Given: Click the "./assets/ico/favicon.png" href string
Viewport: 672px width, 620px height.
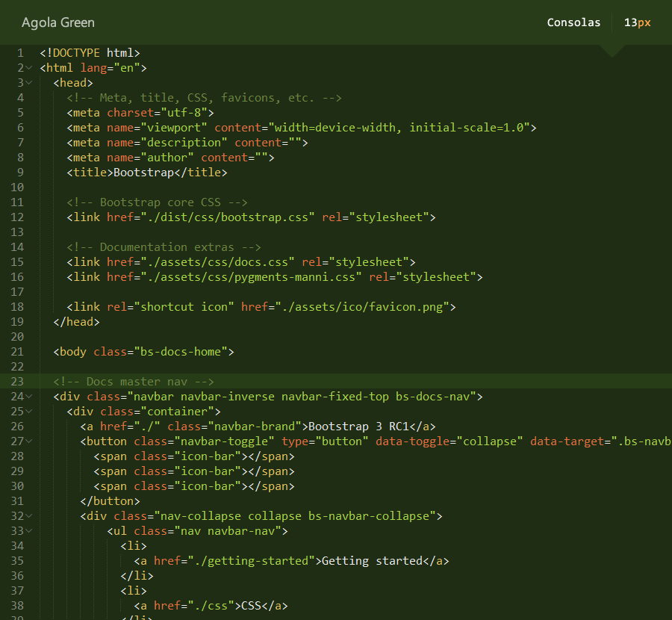Looking at the screenshot, I should [x=361, y=307].
